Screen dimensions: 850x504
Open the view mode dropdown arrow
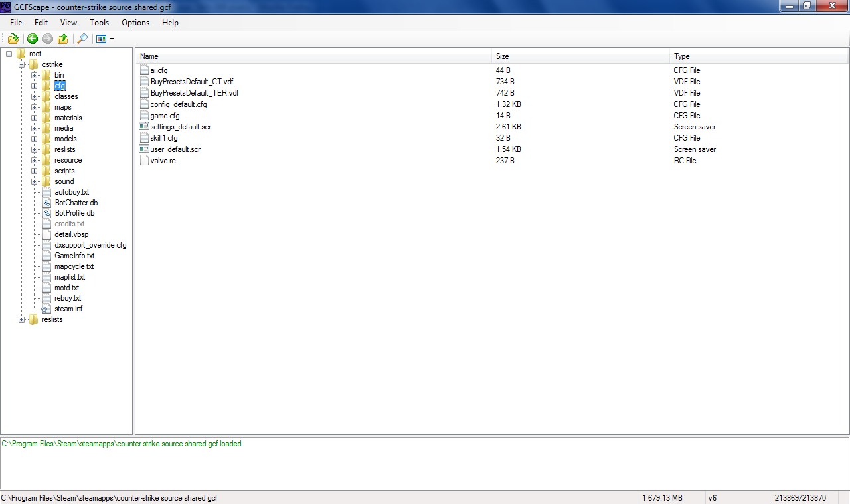click(x=112, y=39)
